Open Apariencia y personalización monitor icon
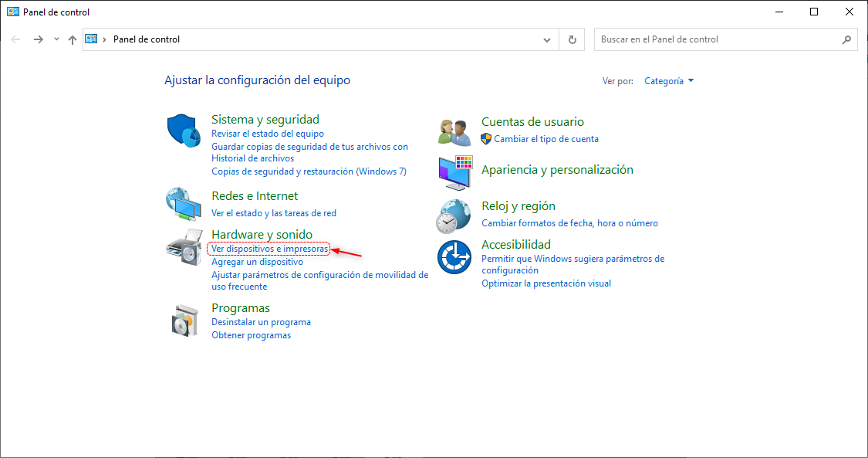 tap(454, 172)
